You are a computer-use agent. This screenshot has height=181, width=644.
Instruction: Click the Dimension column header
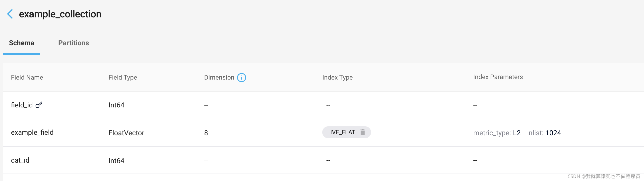(x=219, y=77)
